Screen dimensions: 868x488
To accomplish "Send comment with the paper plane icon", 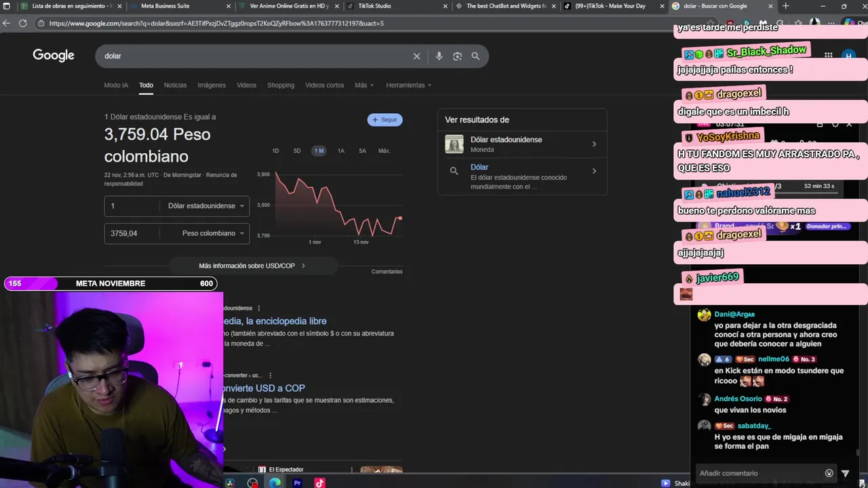I will click(x=845, y=473).
